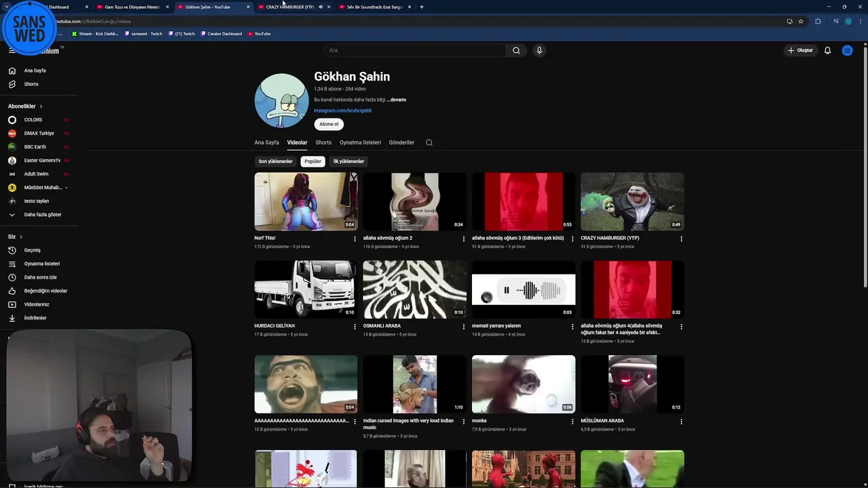The image size is (868, 488).
Task: Open Stream - Kick Dashboard bookmark
Action: click(x=95, y=34)
